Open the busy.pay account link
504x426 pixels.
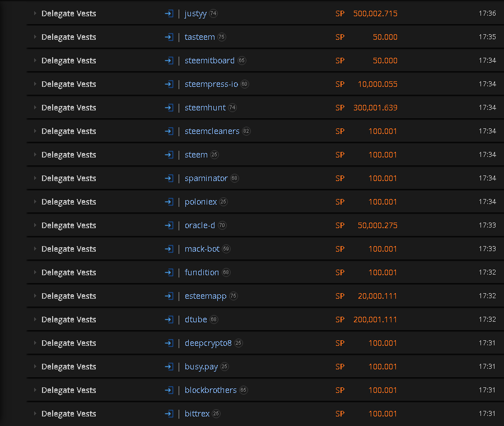click(x=201, y=367)
